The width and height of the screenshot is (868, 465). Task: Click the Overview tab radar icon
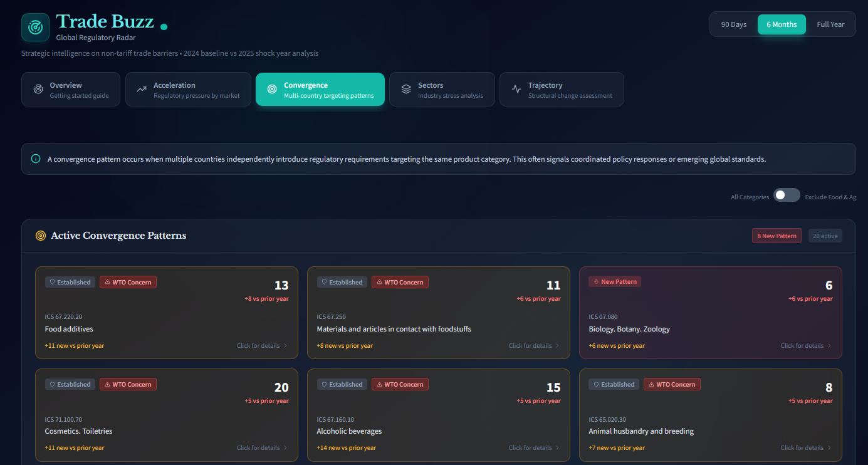[x=38, y=90]
